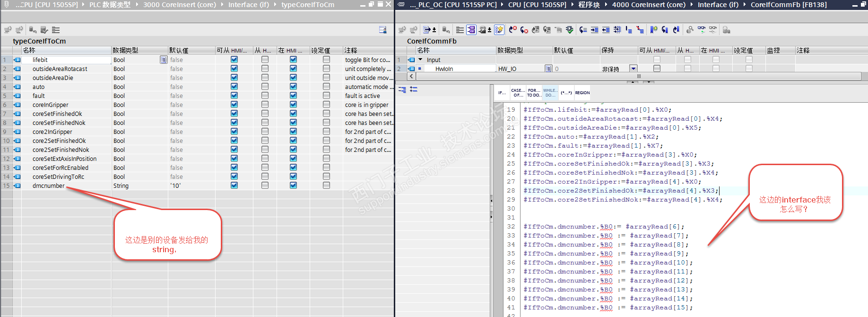Click the HwIoIn name field
Screen dimensions: 868x317
(460, 69)
